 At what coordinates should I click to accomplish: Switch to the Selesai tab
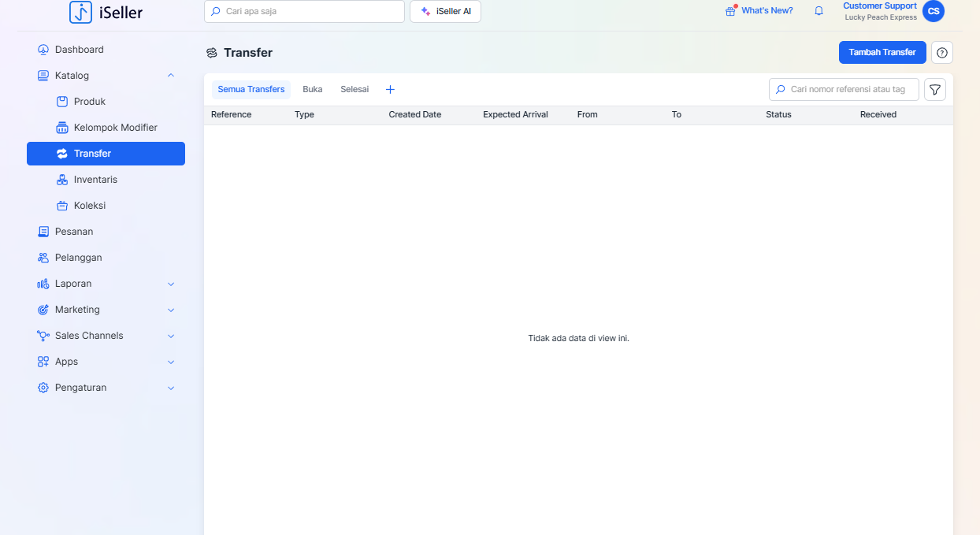click(x=355, y=90)
